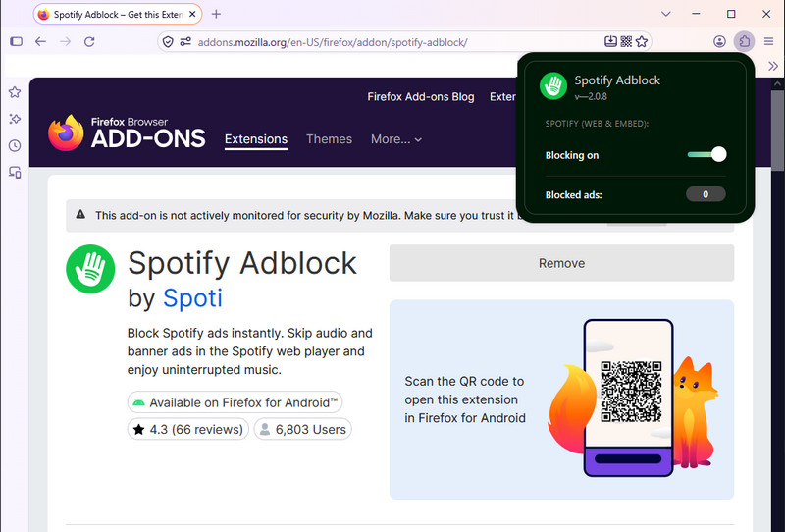785x532 pixels.
Task: Open synced tabs sidebar icon
Action: 15,173
